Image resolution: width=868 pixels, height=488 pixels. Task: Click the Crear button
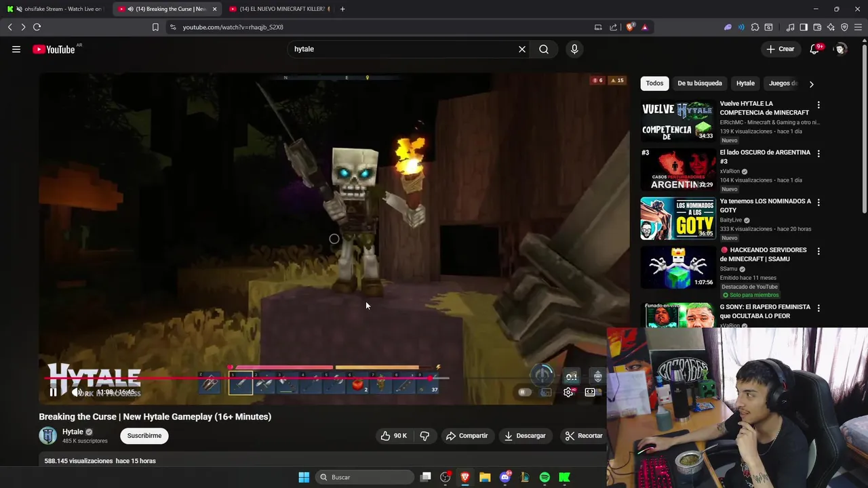tap(780, 49)
